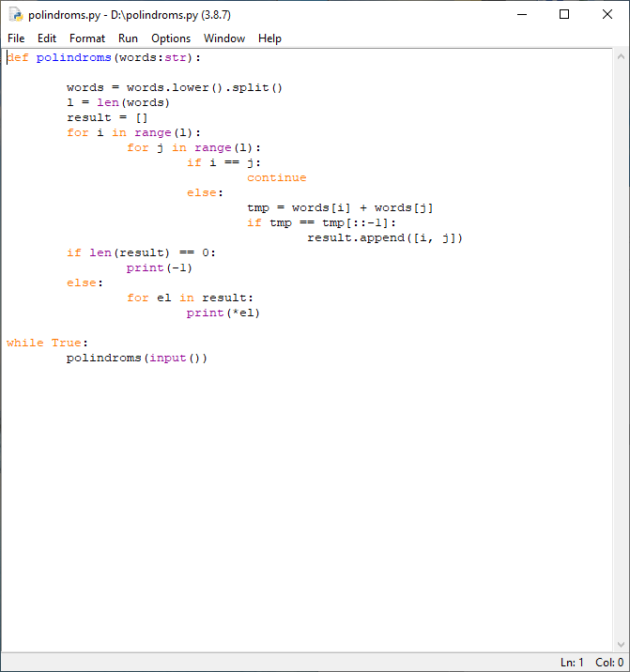This screenshot has height=672, width=630.
Task: Place cursor on 'while True:' line
Action: click(47, 344)
